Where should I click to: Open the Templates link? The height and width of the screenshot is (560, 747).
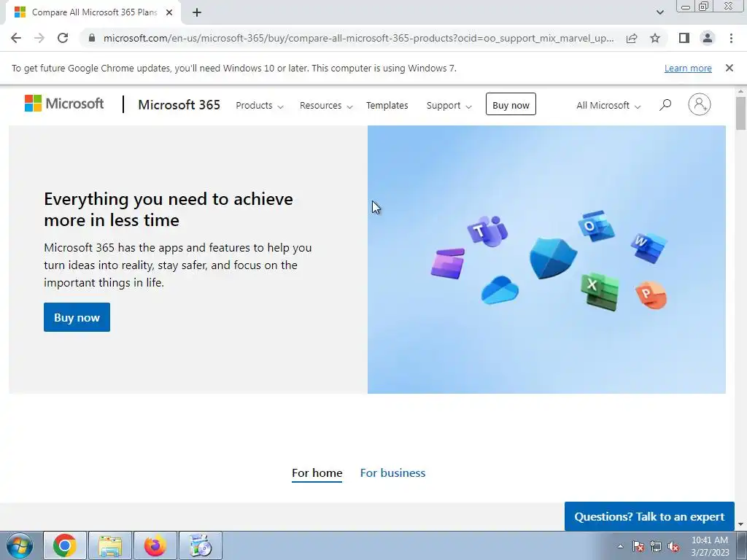pos(387,105)
